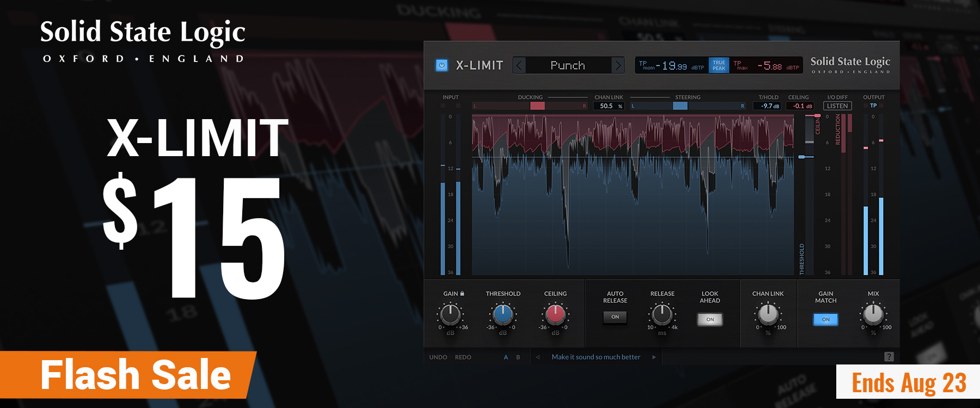The height and width of the screenshot is (408, 980).
Task: Click the 'Ends Aug 23' label
Action: tap(909, 383)
